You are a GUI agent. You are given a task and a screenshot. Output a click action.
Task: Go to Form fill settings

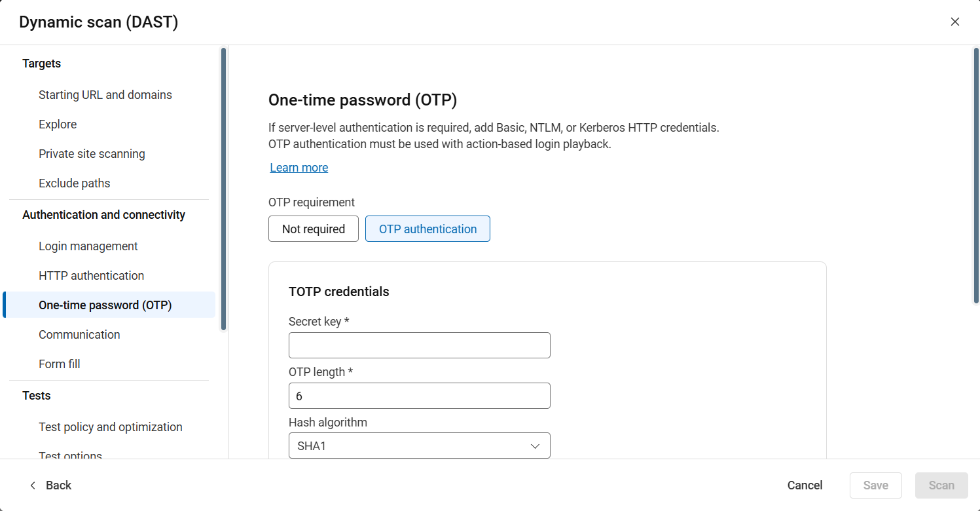click(x=60, y=364)
